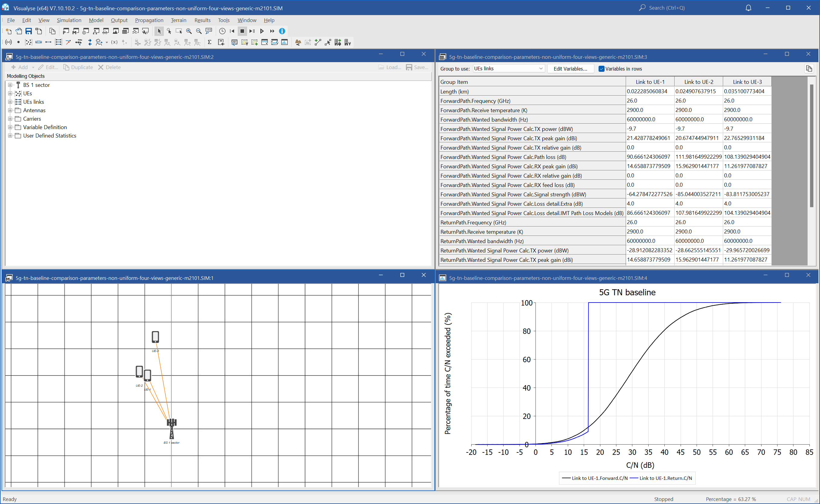Click the New simulation file icon
Viewport: 820px width, 504px height.
point(9,31)
